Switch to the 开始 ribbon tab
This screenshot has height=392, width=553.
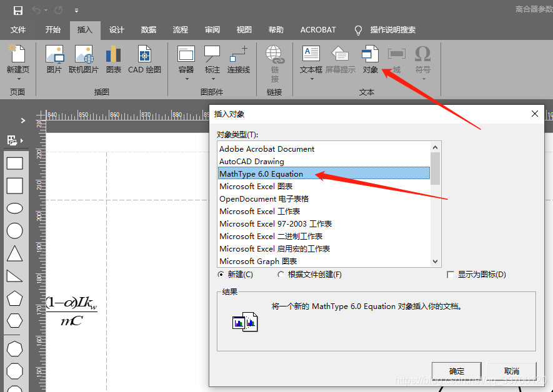pyautogui.click(x=53, y=30)
